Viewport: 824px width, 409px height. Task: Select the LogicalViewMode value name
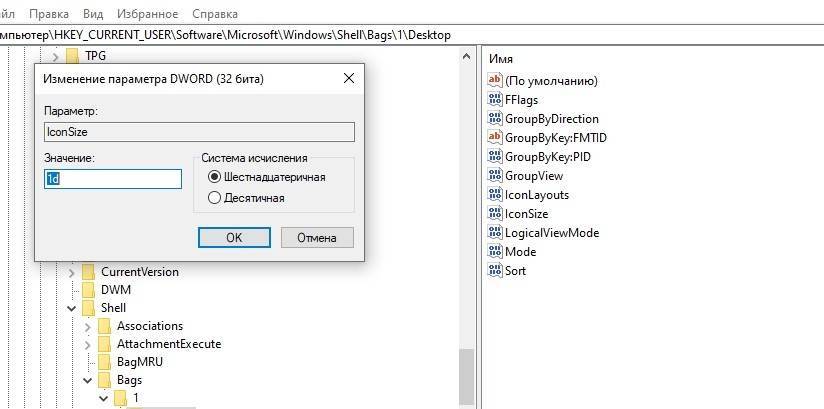coord(552,232)
